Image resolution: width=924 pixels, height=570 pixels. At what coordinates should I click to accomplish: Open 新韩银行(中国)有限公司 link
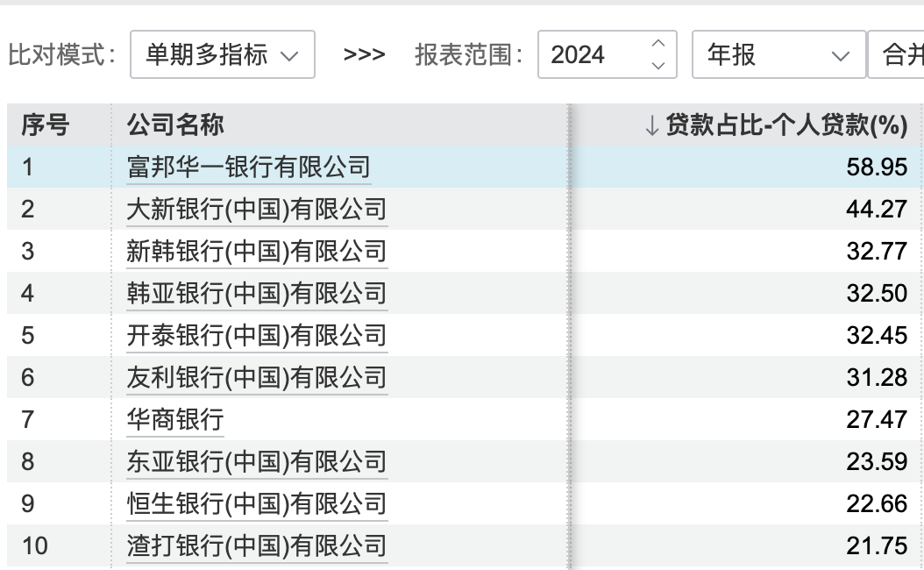click(x=257, y=252)
